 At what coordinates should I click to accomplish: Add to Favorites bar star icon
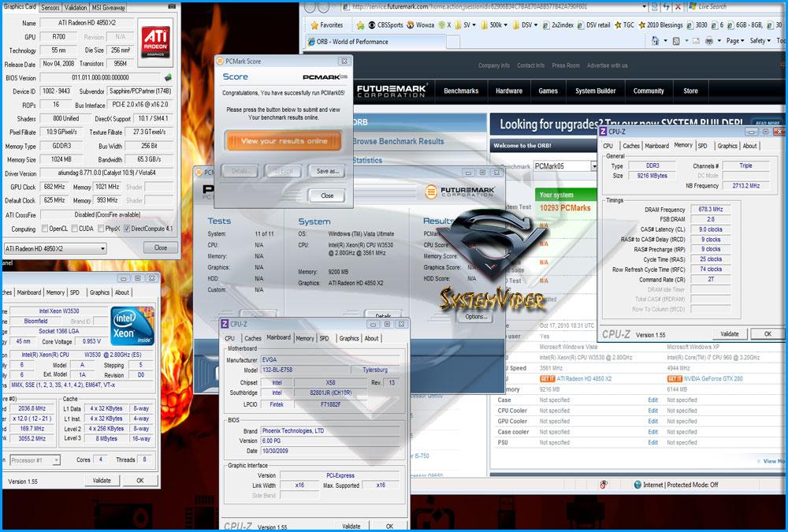click(360, 24)
